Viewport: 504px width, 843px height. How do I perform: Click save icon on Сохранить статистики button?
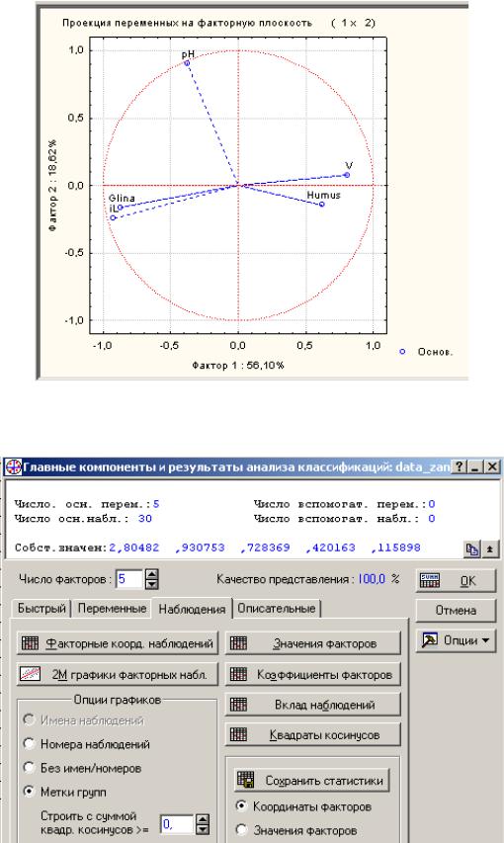(x=246, y=780)
